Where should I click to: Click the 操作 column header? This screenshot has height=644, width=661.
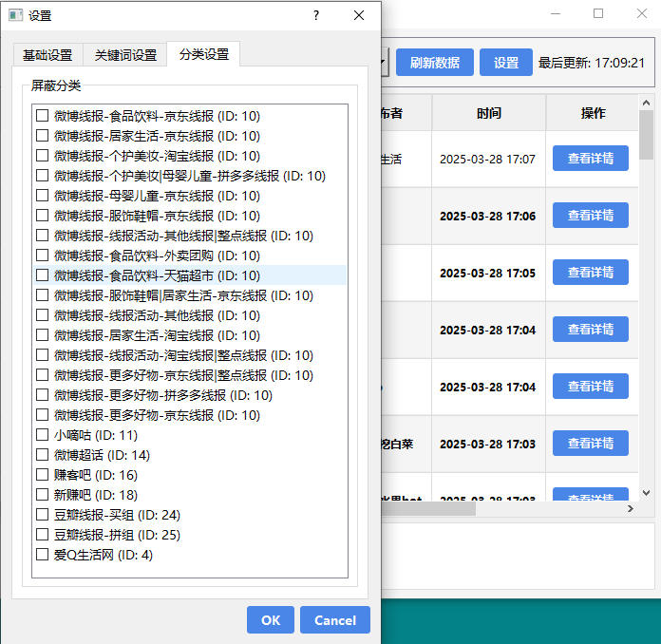pyautogui.click(x=593, y=113)
